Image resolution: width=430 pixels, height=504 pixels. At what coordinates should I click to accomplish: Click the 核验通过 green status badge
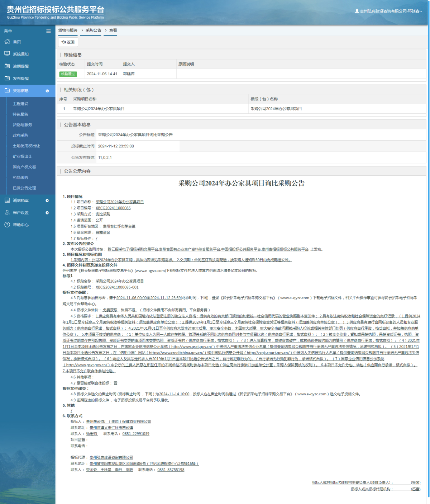pyautogui.click(x=68, y=74)
